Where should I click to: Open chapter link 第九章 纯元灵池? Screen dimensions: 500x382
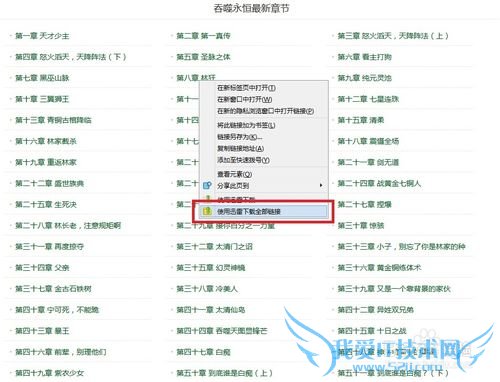(364, 78)
